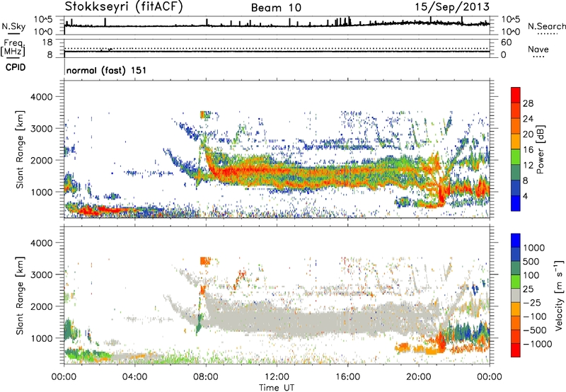Click the blue bottom of Power colorbar
Viewport: 566px width, 392px height.
pyautogui.click(x=516, y=204)
